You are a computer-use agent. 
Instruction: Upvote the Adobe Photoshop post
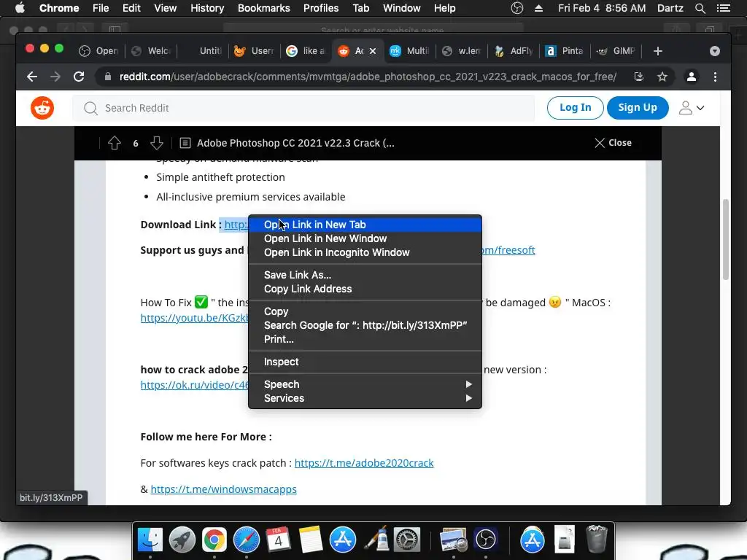point(115,143)
